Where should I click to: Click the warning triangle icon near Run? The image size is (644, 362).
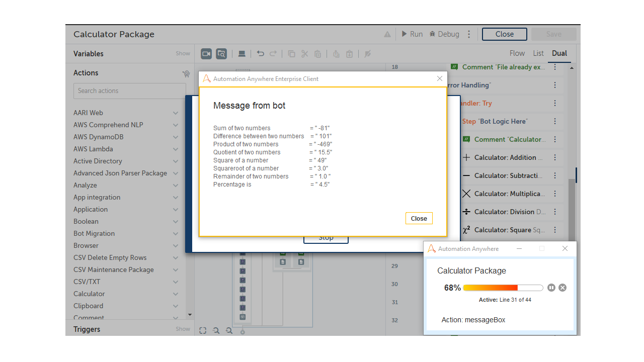tap(387, 34)
